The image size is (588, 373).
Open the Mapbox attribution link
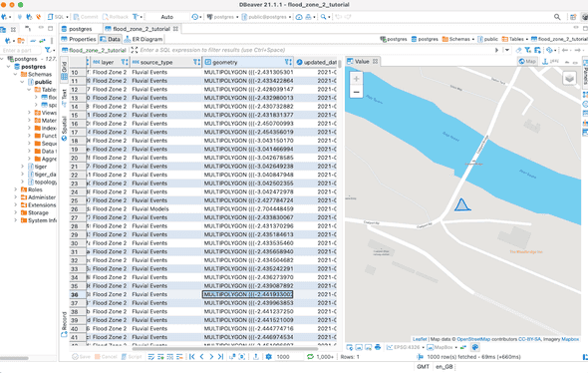[570, 339]
